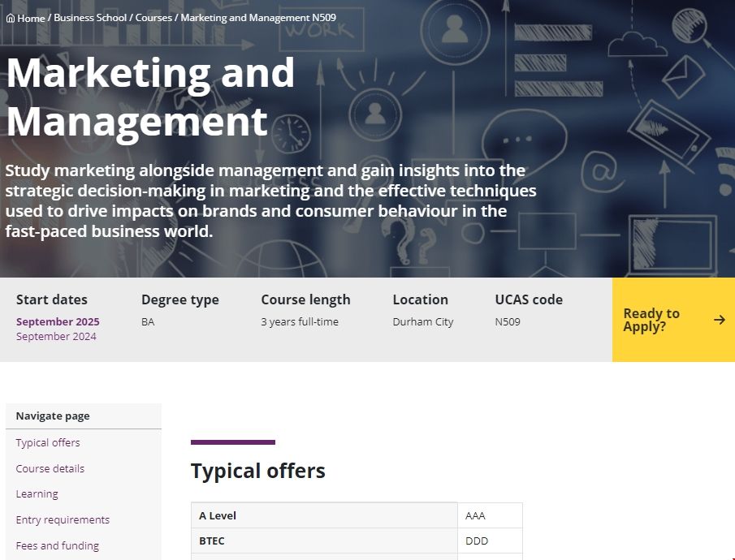Click Marketing and Management N509 breadcrumb
Image resolution: width=735 pixels, height=560 pixels.
click(257, 18)
